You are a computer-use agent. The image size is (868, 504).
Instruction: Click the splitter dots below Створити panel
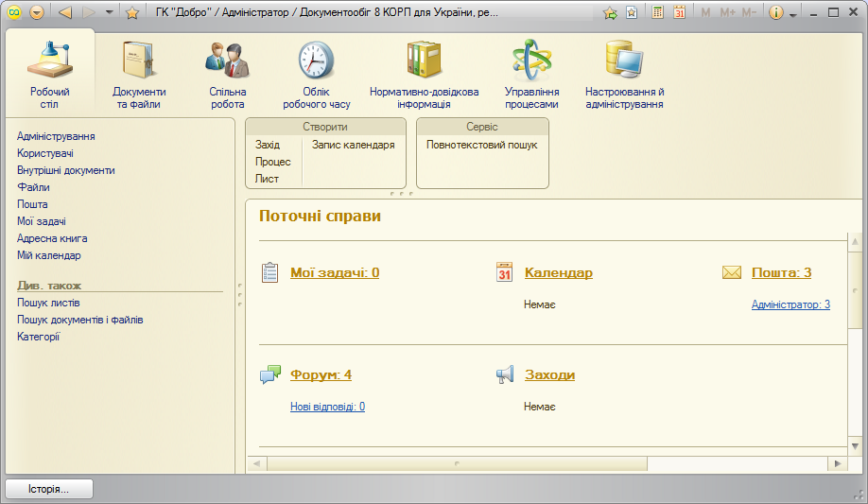(401, 193)
